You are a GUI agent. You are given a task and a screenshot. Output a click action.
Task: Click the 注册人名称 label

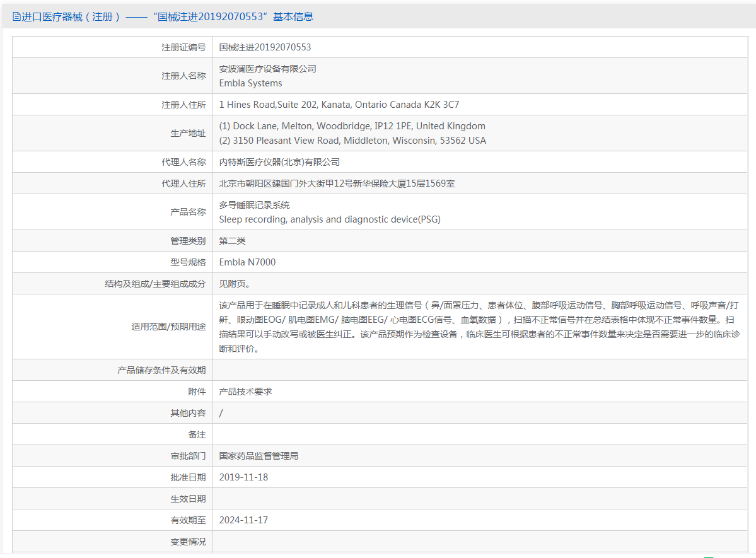pyautogui.click(x=183, y=76)
